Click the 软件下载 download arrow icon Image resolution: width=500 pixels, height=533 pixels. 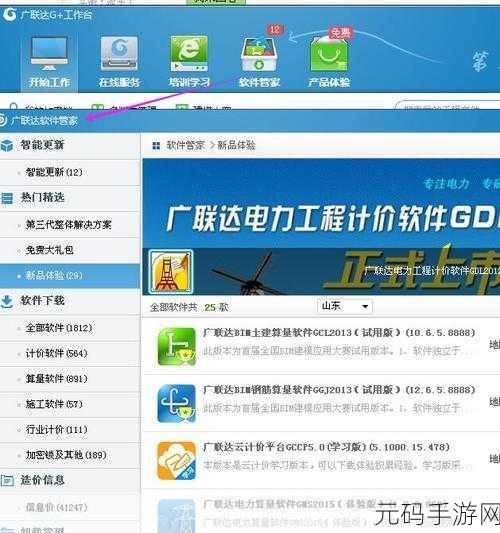point(7,301)
